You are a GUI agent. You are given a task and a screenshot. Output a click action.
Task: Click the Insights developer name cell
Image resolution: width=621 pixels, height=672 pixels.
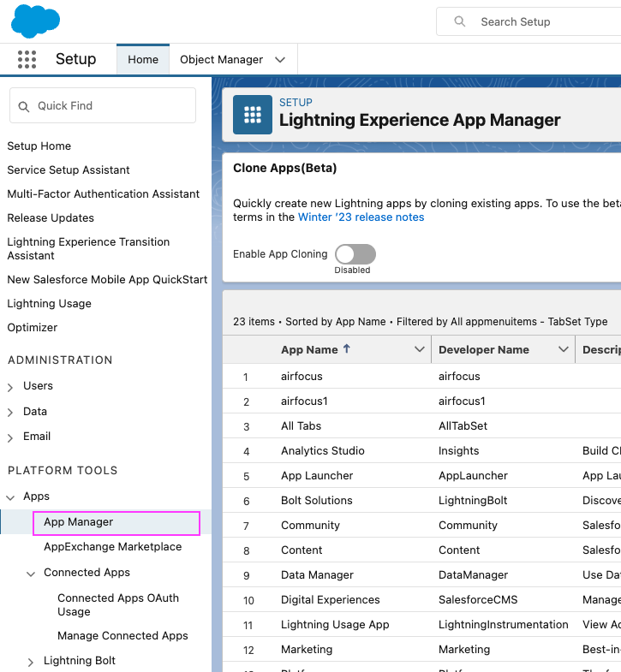458,451
